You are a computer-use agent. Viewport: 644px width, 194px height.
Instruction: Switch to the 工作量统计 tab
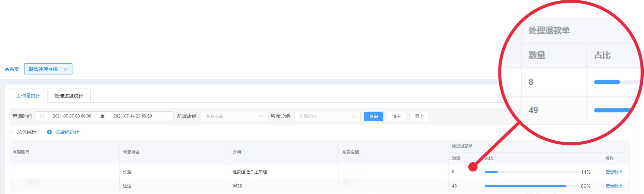coord(28,96)
